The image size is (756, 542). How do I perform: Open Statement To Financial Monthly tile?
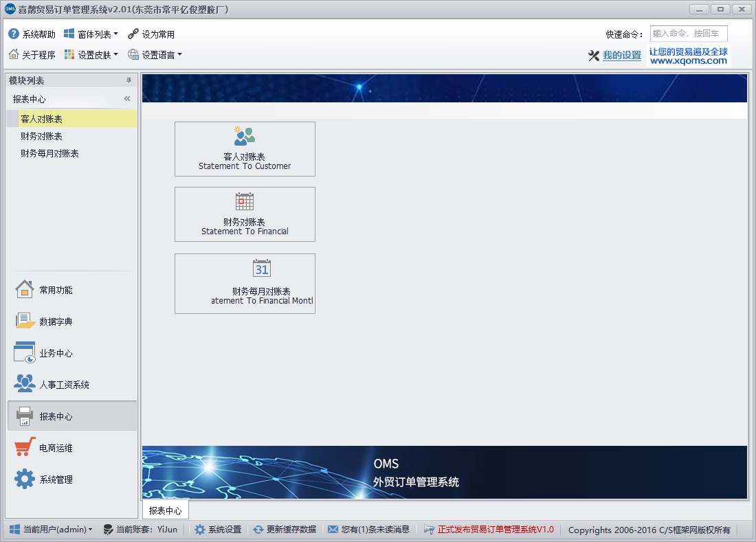tap(245, 284)
